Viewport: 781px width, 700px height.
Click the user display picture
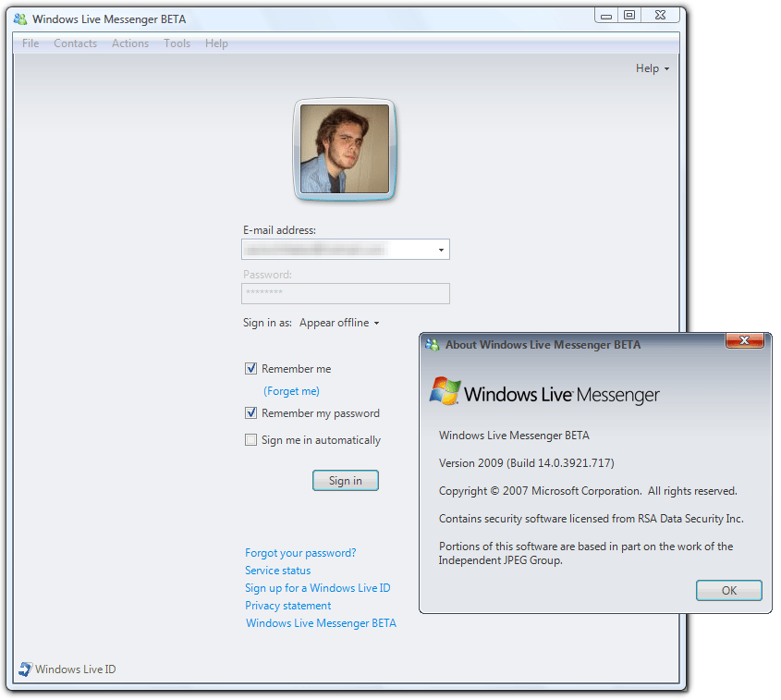[x=345, y=149]
